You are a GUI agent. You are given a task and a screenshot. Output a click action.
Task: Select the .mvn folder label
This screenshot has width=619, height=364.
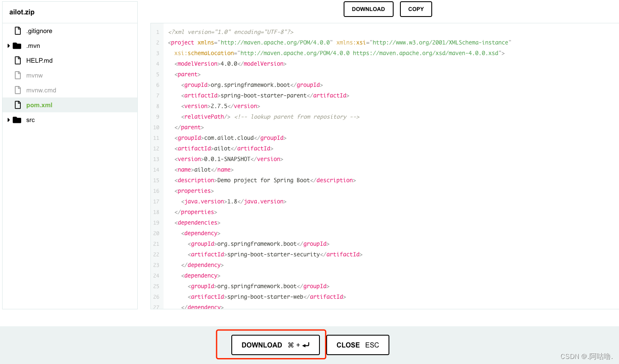coord(33,46)
